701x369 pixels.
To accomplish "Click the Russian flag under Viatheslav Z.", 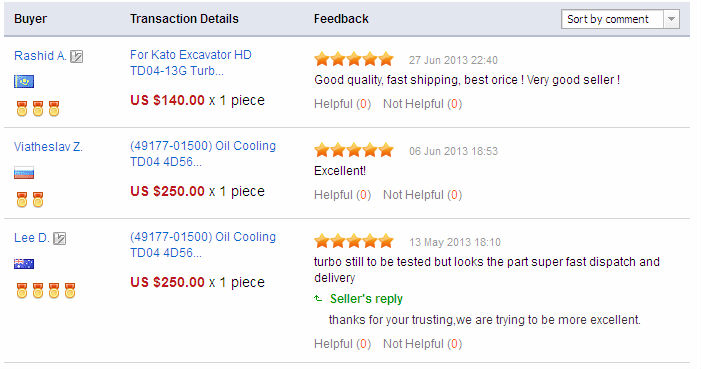I will tap(24, 173).
